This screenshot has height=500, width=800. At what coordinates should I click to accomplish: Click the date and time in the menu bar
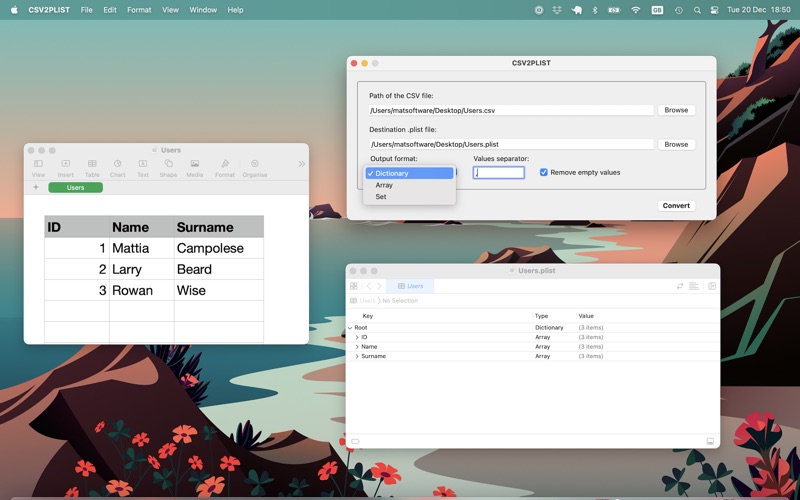coord(759,10)
